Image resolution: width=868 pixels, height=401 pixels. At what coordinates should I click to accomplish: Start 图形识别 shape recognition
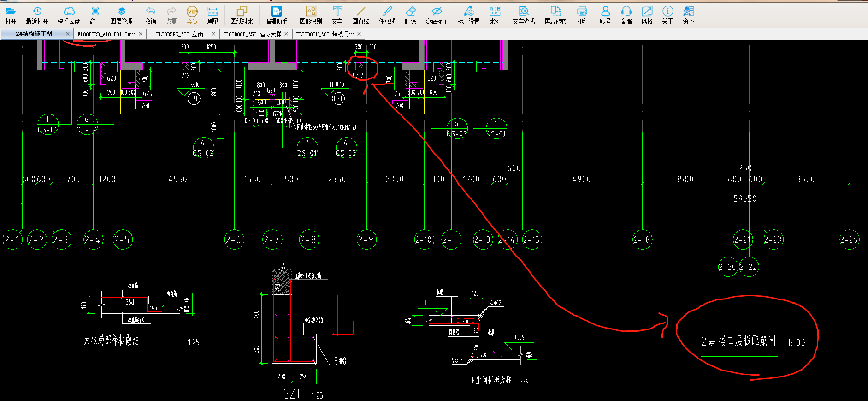(x=311, y=15)
